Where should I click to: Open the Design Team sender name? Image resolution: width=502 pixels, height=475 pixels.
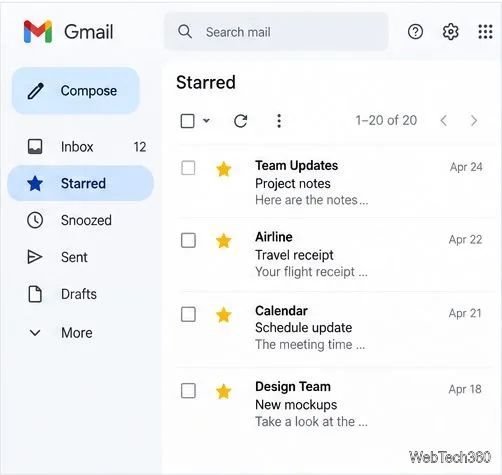coord(293,387)
